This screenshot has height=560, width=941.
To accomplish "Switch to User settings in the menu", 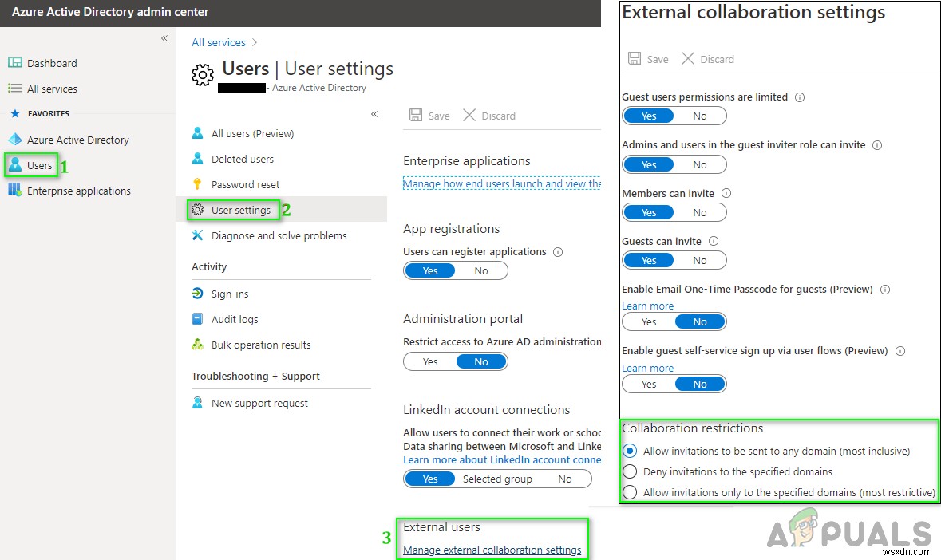I will [236, 210].
